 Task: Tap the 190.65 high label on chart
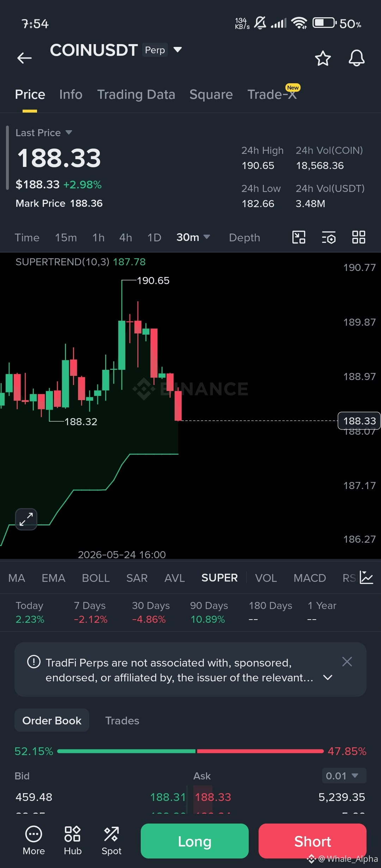pos(153,281)
